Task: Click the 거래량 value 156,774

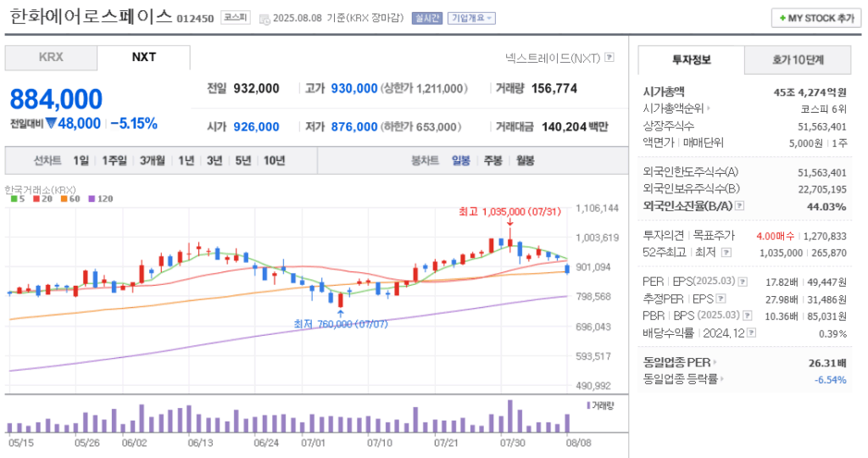Action: tap(554, 88)
